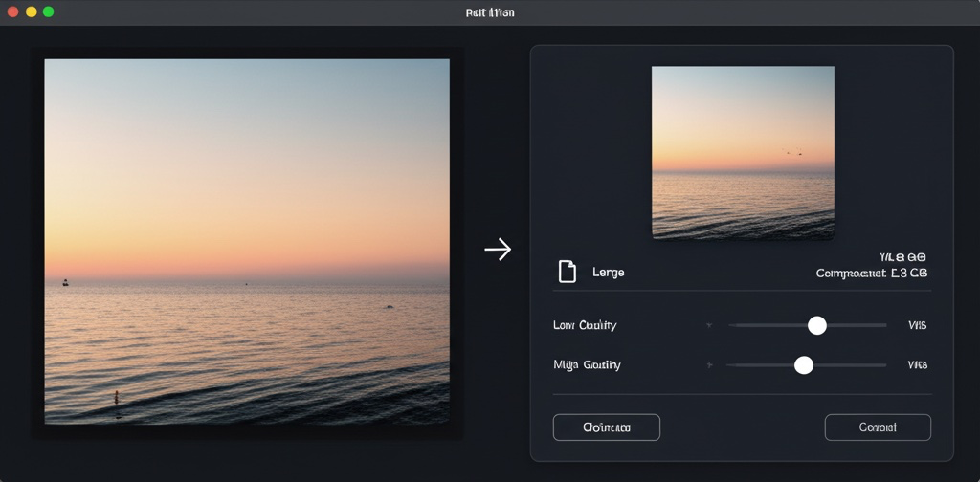
Task: Click the upper quality slider handle
Action: click(817, 325)
